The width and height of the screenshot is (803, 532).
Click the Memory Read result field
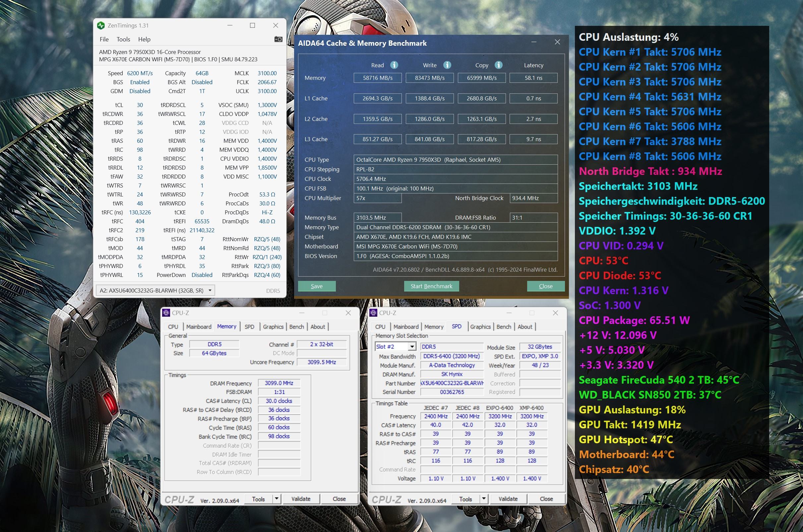coord(377,78)
